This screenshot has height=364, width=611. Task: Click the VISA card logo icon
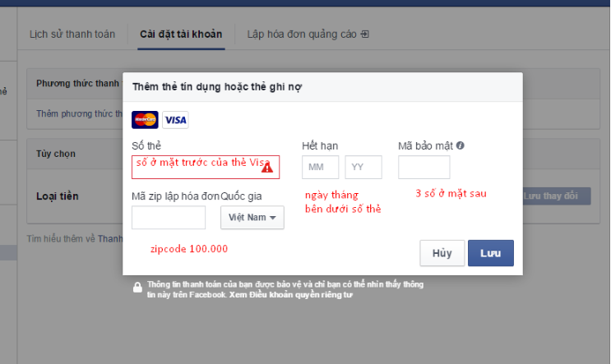click(175, 119)
